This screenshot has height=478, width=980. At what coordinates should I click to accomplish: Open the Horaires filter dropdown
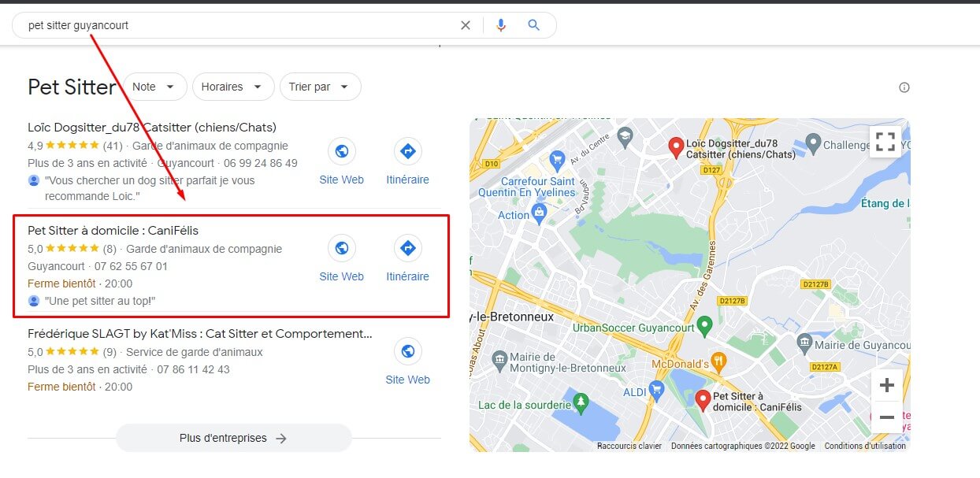[233, 87]
